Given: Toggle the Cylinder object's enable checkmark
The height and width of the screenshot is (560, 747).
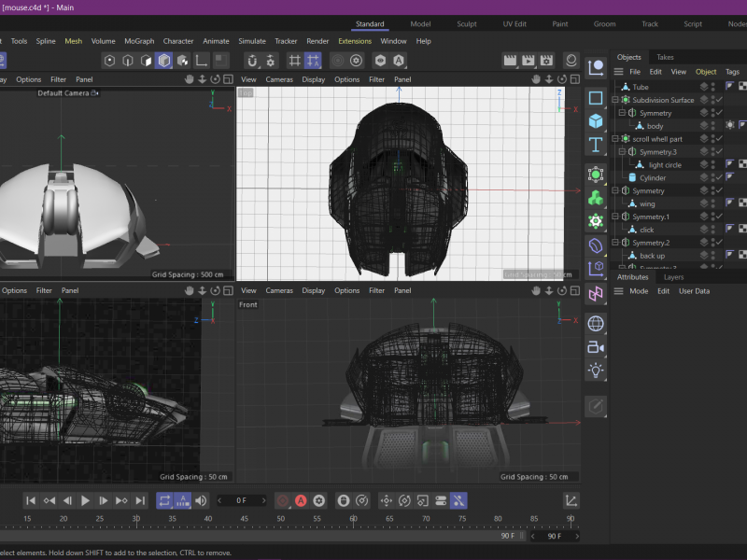Looking at the screenshot, I should (719, 177).
